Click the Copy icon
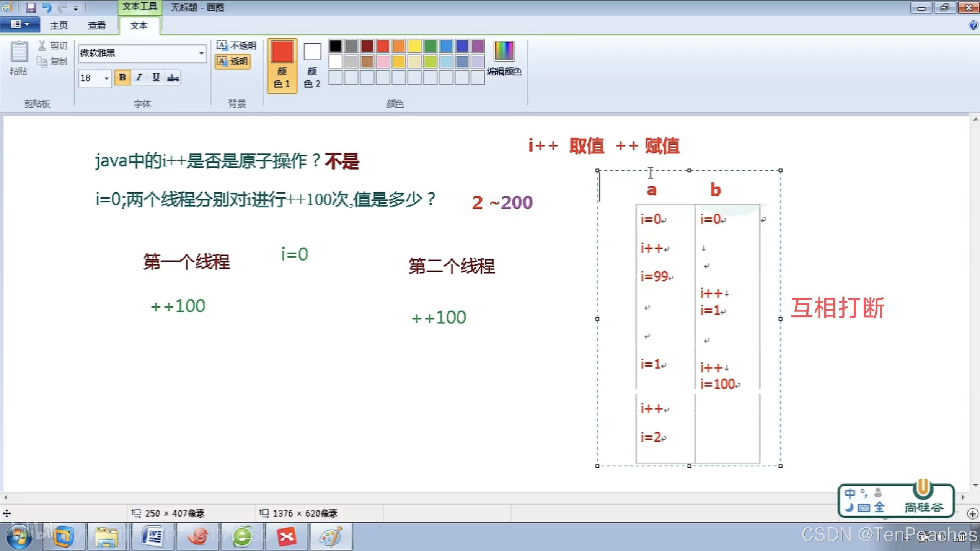 pyautogui.click(x=42, y=61)
